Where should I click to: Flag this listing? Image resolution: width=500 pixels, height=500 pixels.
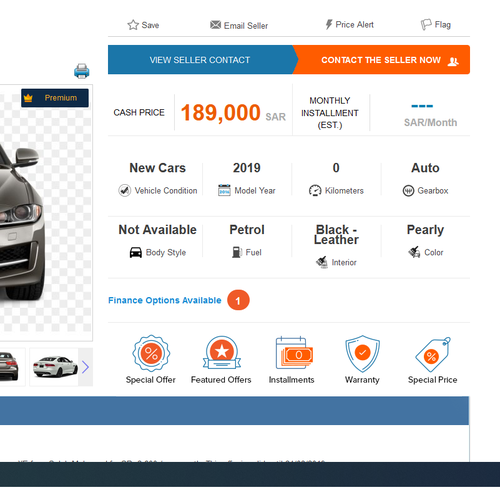click(x=435, y=25)
